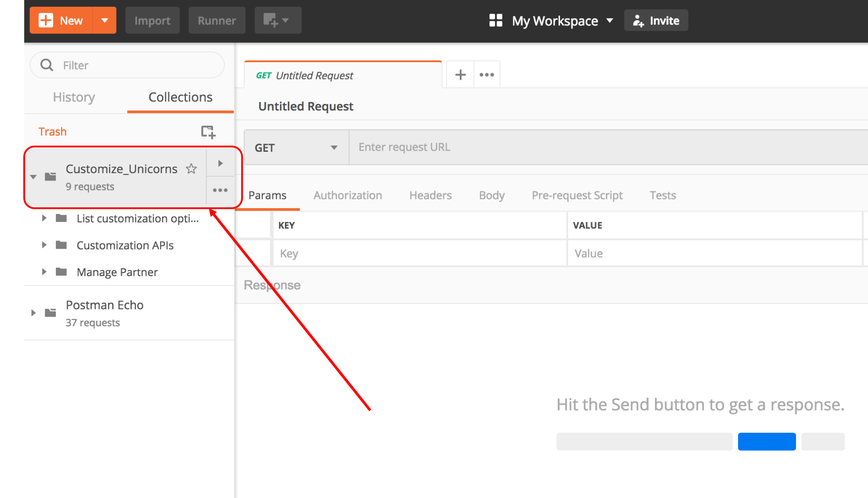This screenshot has height=498, width=868.
Task: Click the Untitled Request title text
Action: coord(306,107)
